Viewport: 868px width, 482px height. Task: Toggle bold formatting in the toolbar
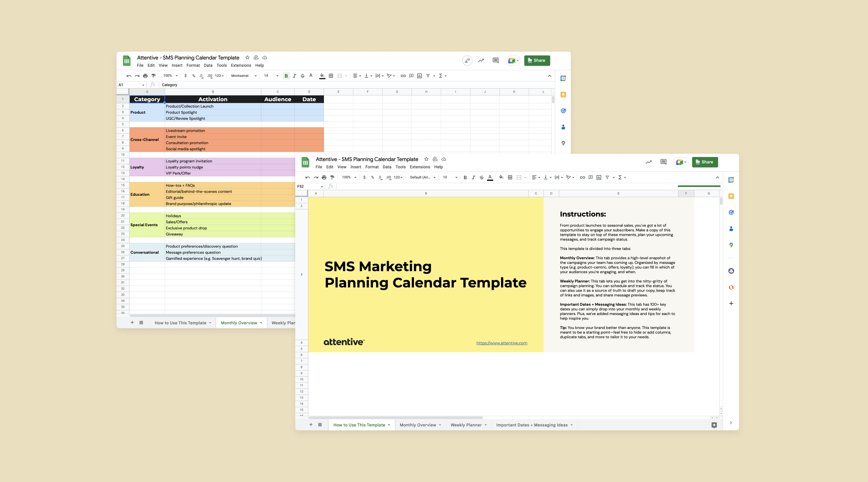pyautogui.click(x=465, y=177)
